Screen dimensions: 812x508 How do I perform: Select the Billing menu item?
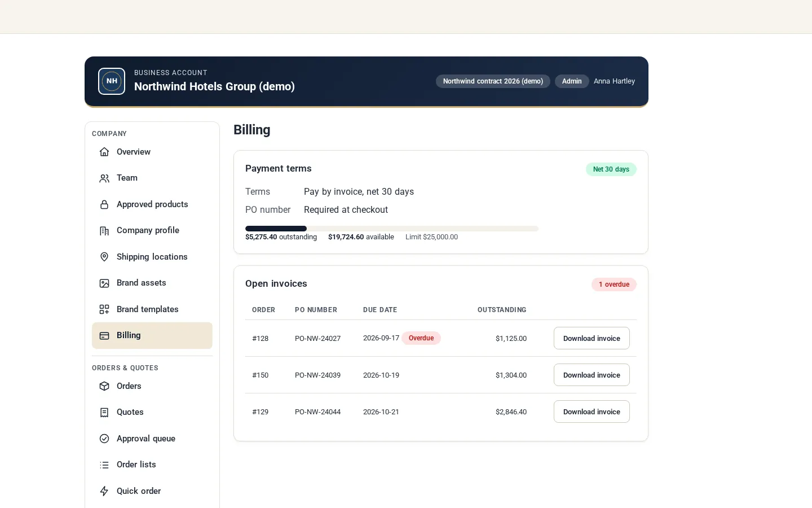click(x=152, y=335)
